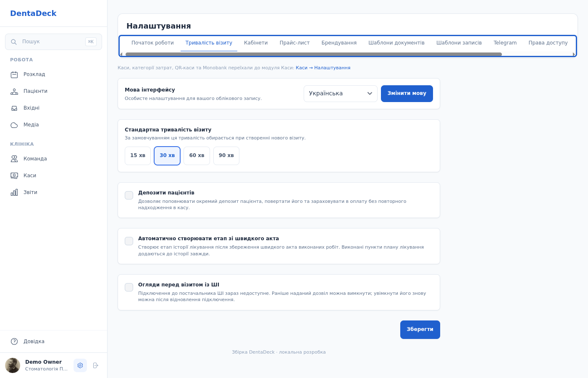Click the search magnifier icon

point(14,42)
